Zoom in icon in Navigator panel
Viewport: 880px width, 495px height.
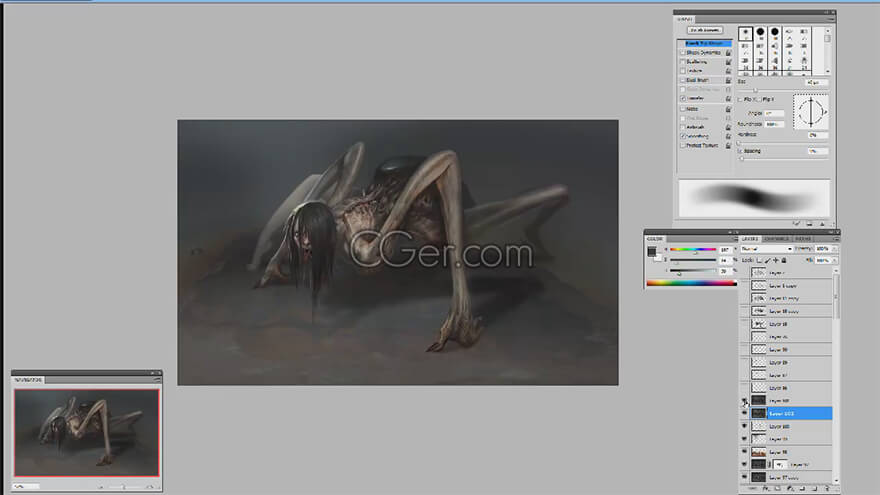(x=149, y=487)
